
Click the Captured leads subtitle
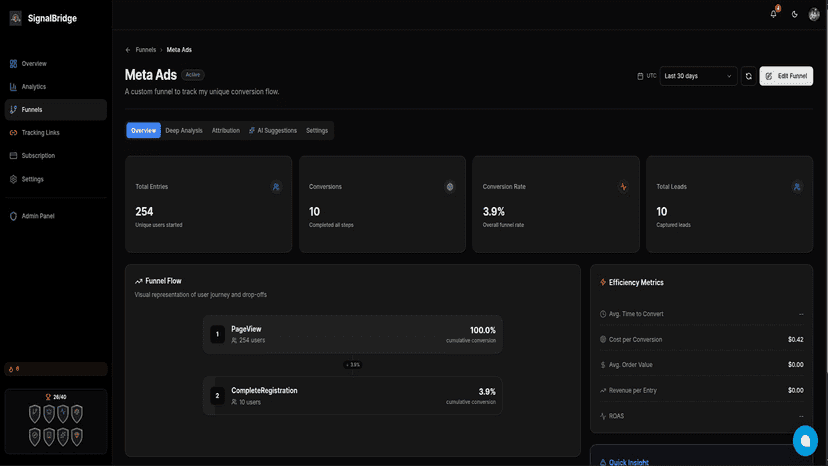673,225
